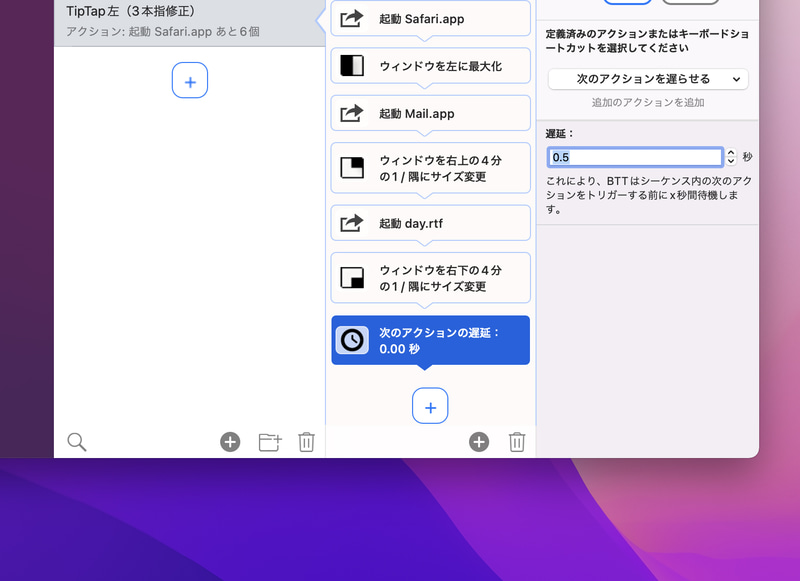Click 追加のアクションを追加 link
Screen dimensions: 800x581
[x=648, y=103]
